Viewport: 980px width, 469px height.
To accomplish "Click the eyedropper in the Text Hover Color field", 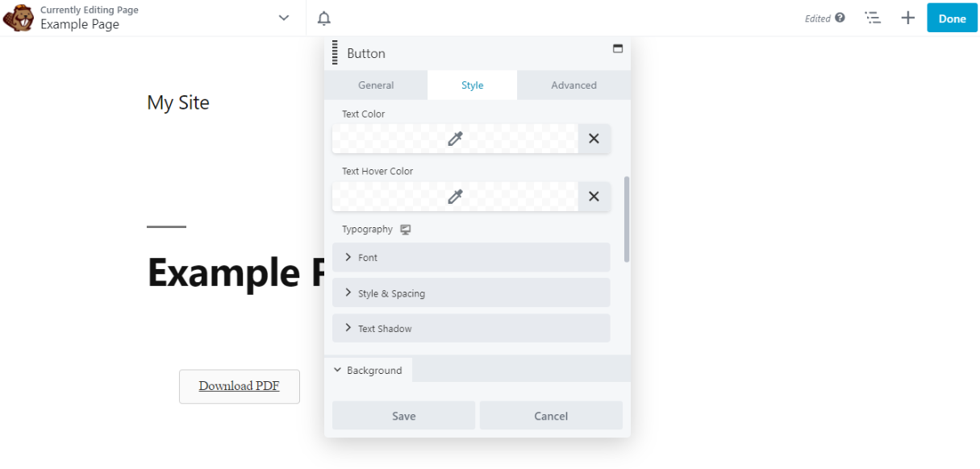I will pos(454,196).
